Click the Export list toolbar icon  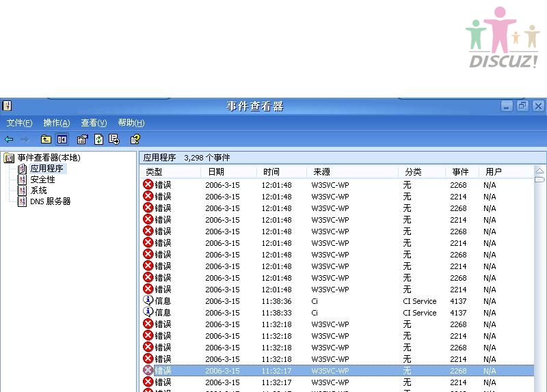114,139
